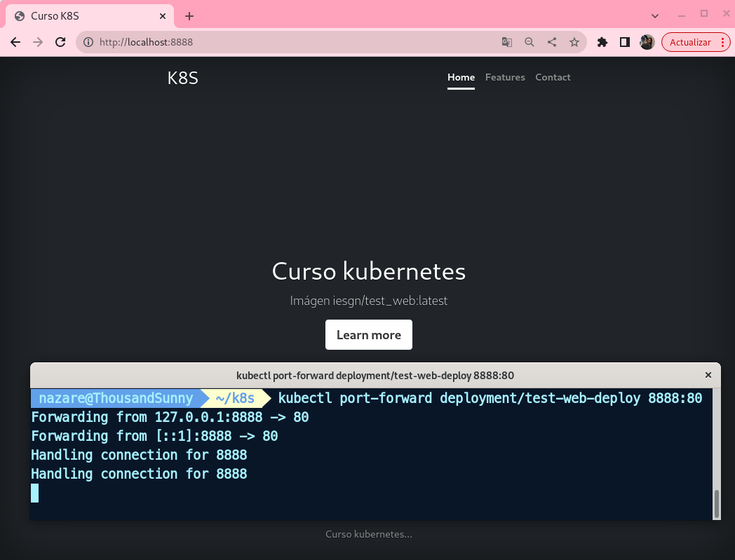
Task: Reload the localhost page
Action: pos(60,42)
